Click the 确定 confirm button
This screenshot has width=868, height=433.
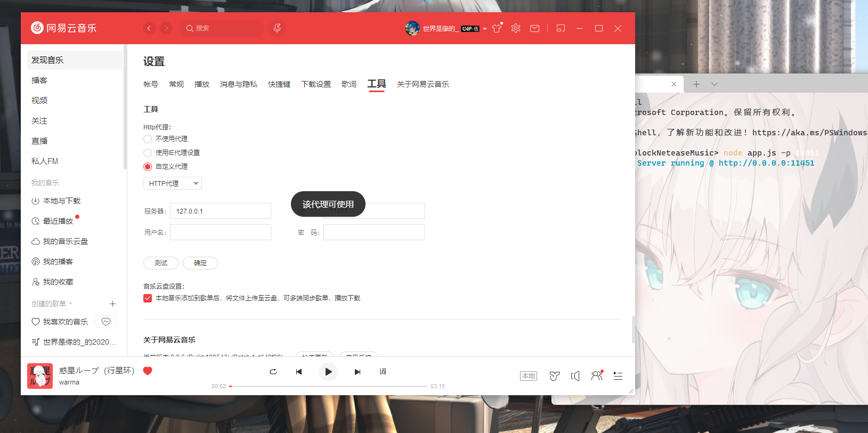pyautogui.click(x=200, y=263)
